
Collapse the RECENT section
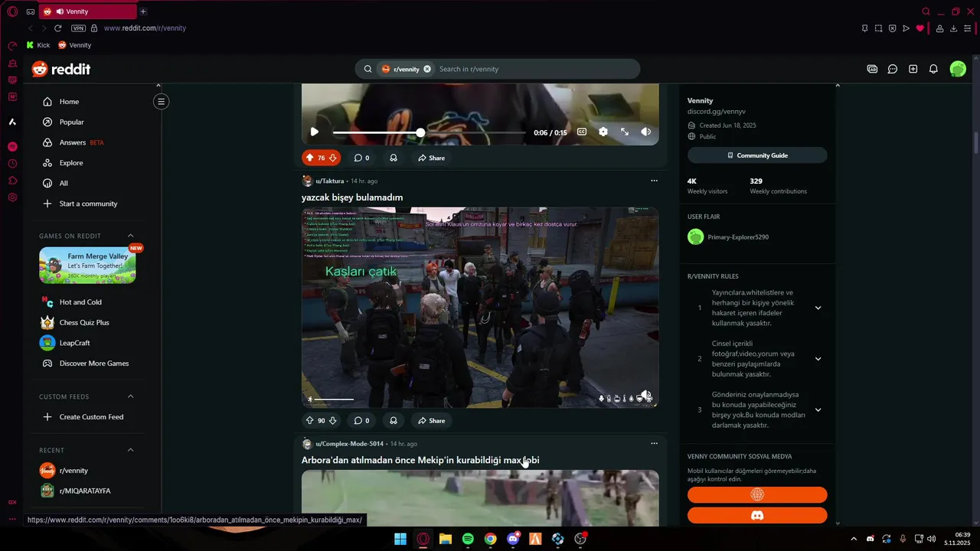click(x=130, y=450)
